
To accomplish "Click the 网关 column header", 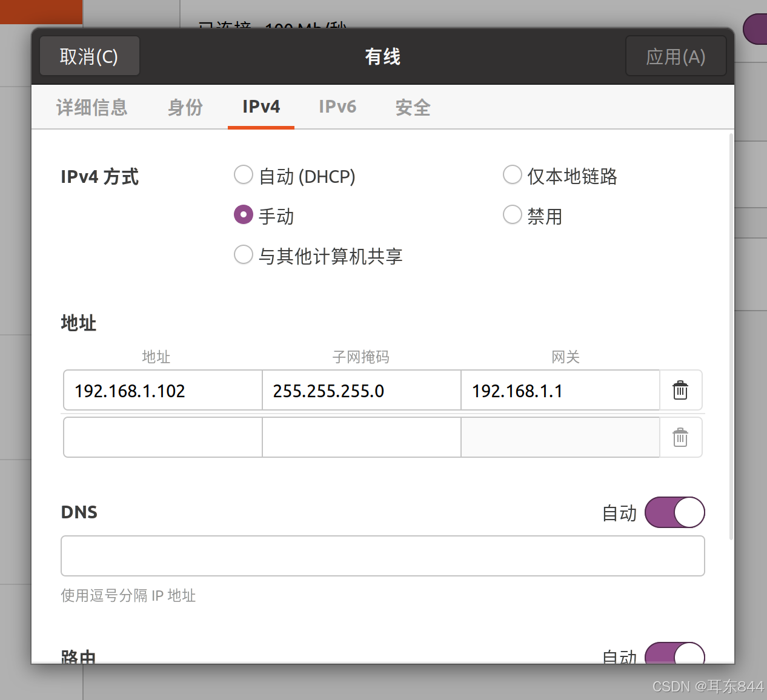I will coord(566,357).
